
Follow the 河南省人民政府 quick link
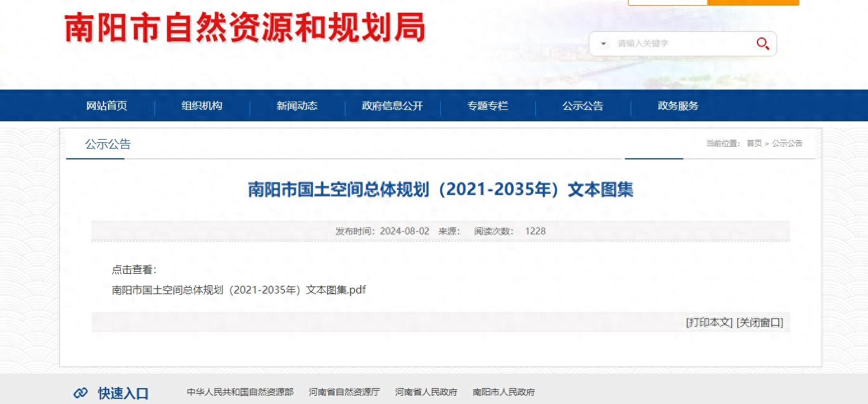coord(426,392)
